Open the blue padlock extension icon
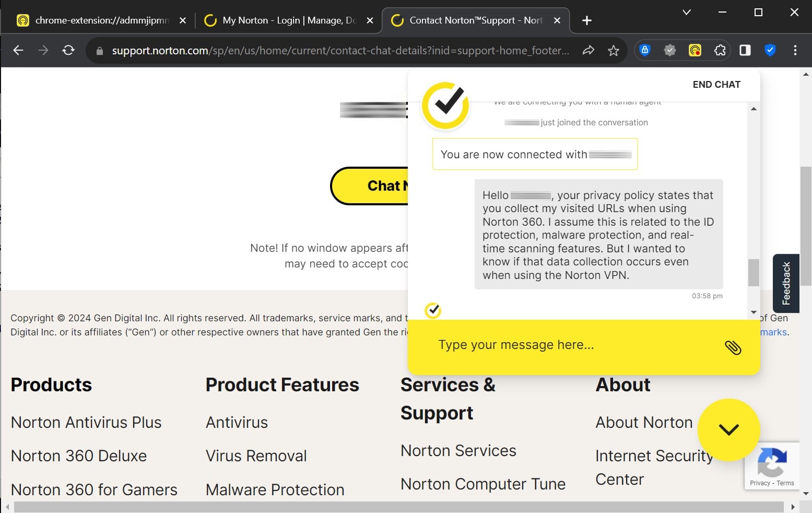Image resolution: width=812 pixels, height=513 pixels. point(645,50)
